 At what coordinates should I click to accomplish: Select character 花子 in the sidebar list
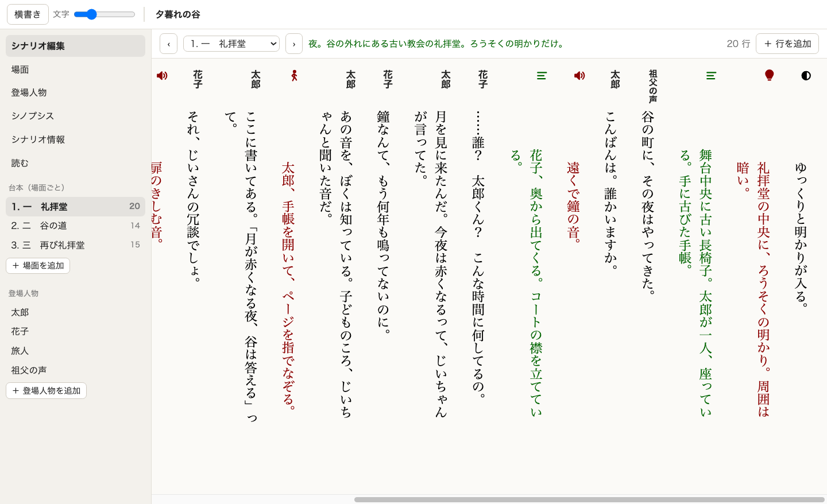click(75, 331)
